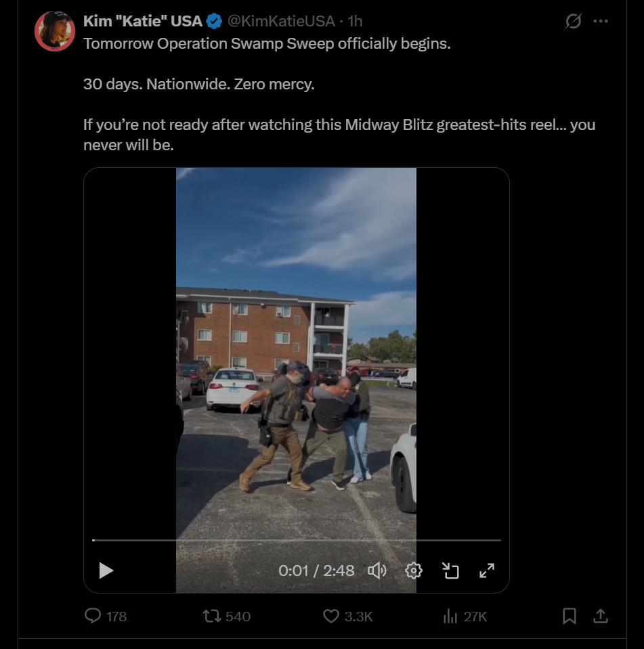
Task: Open the Kim "Katie" USA display name
Action: [143, 21]
